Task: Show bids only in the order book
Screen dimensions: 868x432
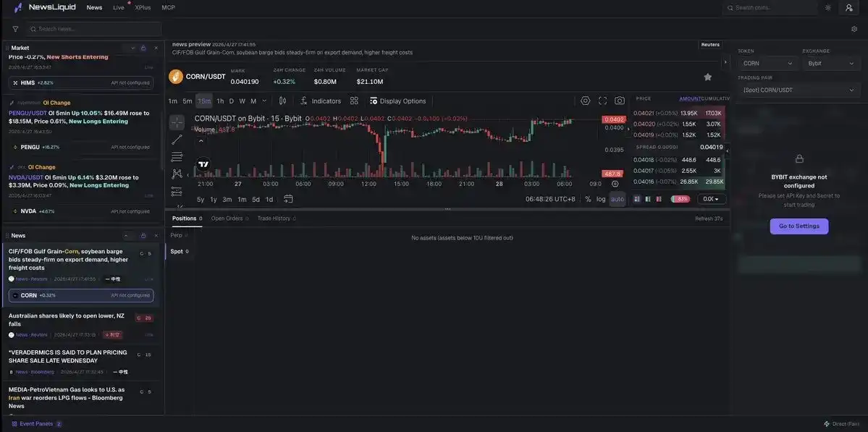Action: pos(648,199)
